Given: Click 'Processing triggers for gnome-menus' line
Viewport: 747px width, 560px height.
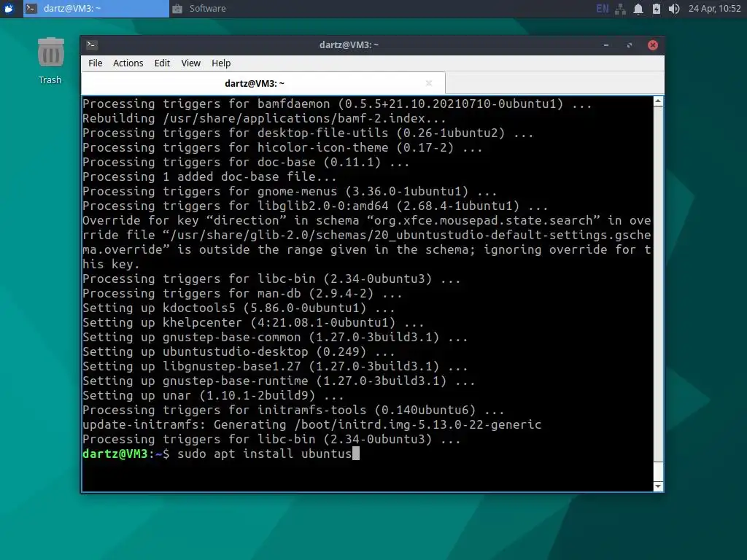Looking at the screenshot, I should point(290,191).
